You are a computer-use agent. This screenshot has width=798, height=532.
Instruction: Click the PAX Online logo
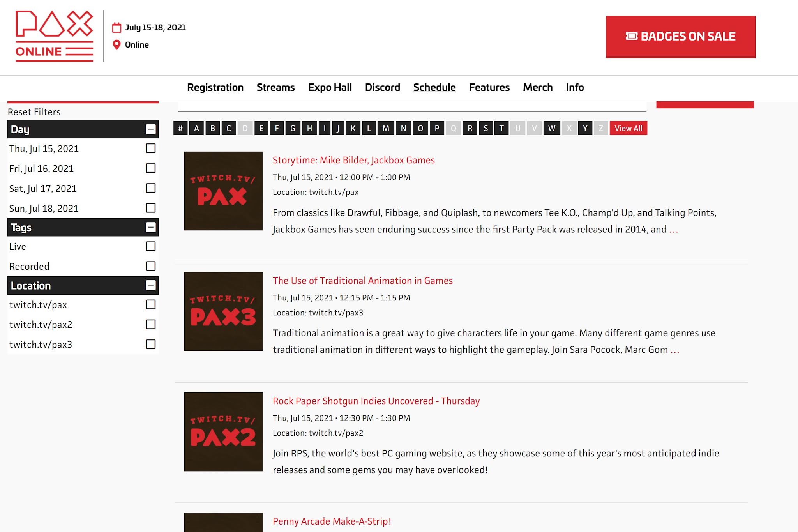54,36
